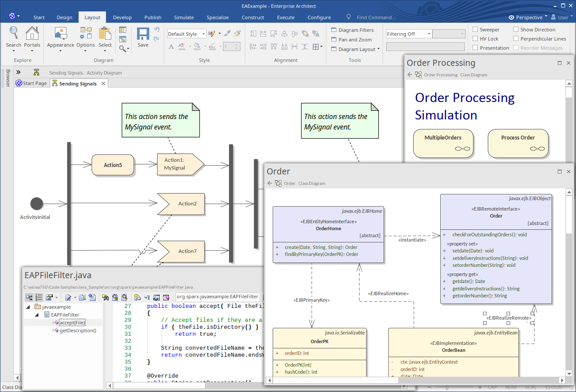The width and height of the screenshot is (576, 392).
Task: Switch to the Simulate ribbon tab
Action: tap(184, 17)
